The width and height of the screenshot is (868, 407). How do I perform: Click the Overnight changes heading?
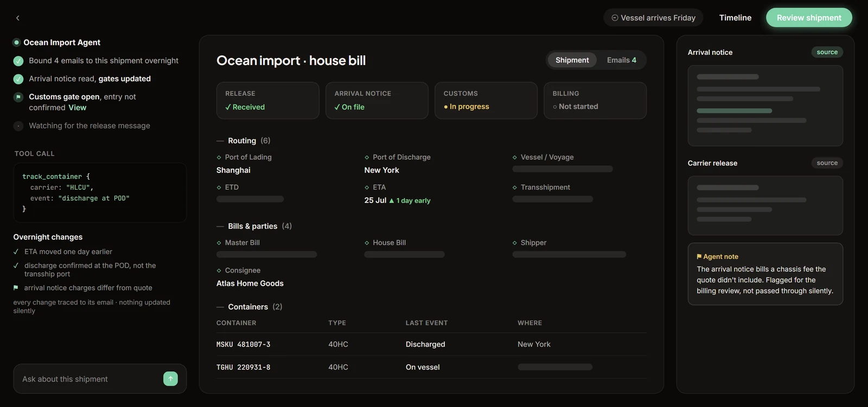(48, 237)
